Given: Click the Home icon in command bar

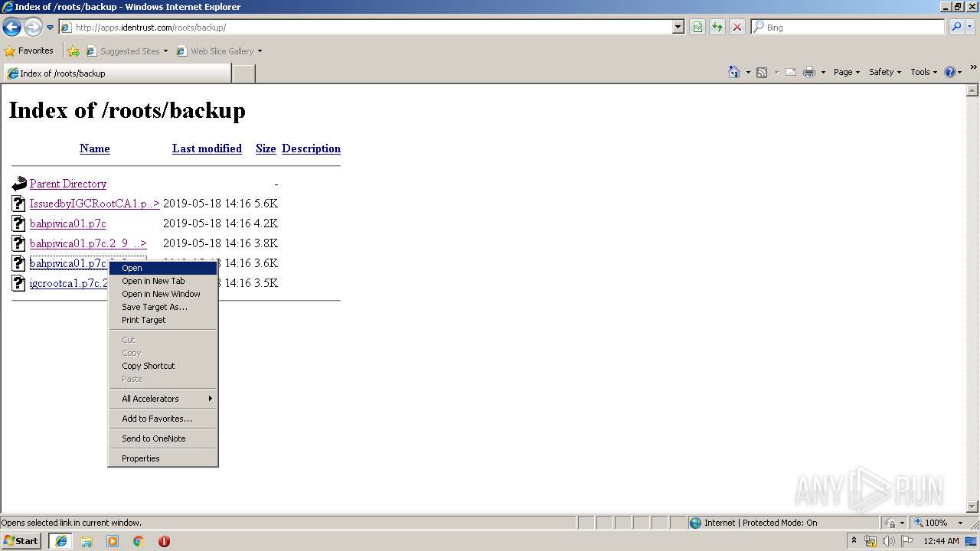Looking at the screenshot, I should coord(734,72).
